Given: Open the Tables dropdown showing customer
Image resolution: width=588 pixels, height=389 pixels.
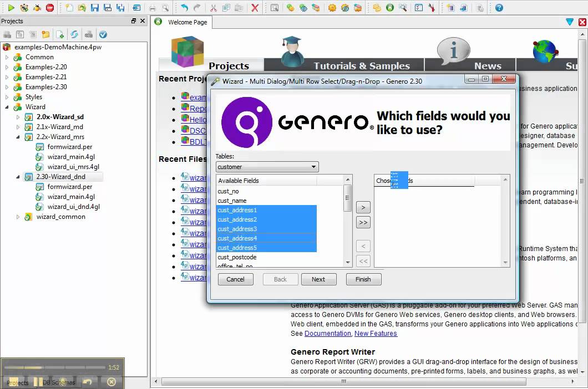Looking at the screenshot, I should [267, 167].
